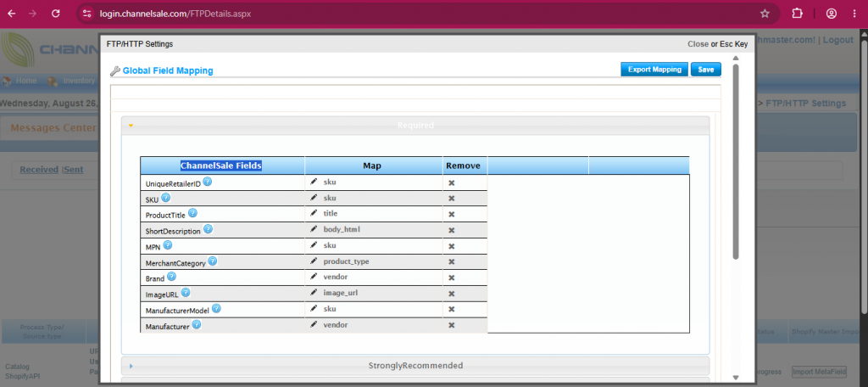Click the help icon beside UniqueRetailerID

[x=208, y=182]
